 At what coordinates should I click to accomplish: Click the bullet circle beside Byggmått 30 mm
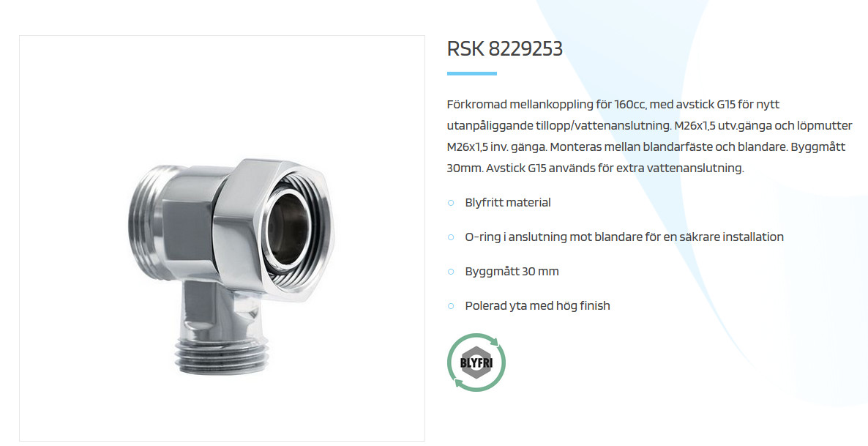tap(451, 272)
